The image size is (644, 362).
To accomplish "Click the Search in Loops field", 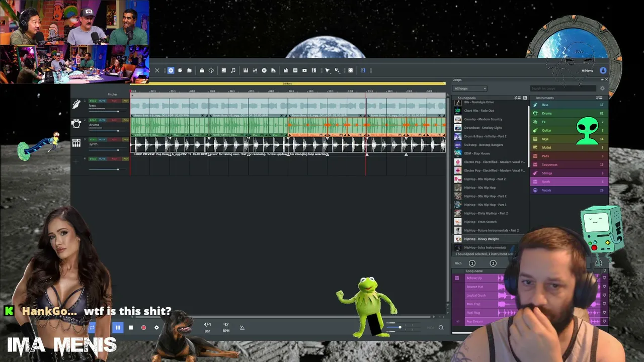I will 562,88.
